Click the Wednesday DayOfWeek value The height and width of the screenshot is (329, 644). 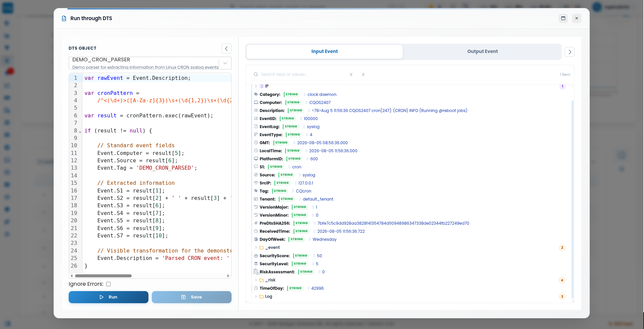pyautogui.click(x=324, y=239)
